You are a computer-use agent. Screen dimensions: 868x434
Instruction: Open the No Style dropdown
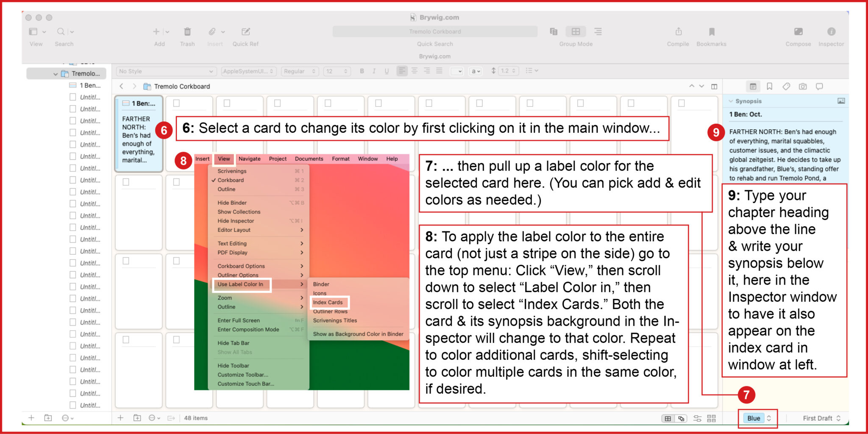click(166, 71)
